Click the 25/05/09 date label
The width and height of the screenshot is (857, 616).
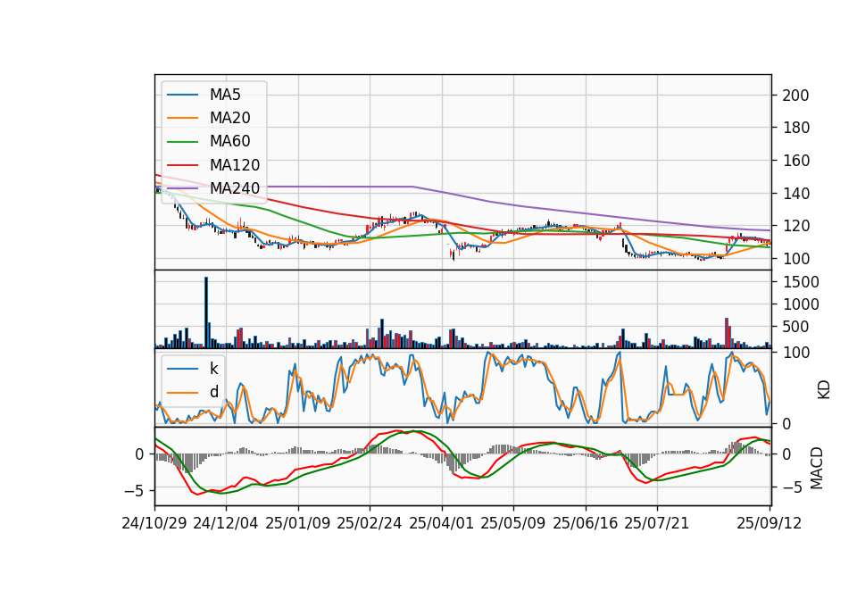513,523
